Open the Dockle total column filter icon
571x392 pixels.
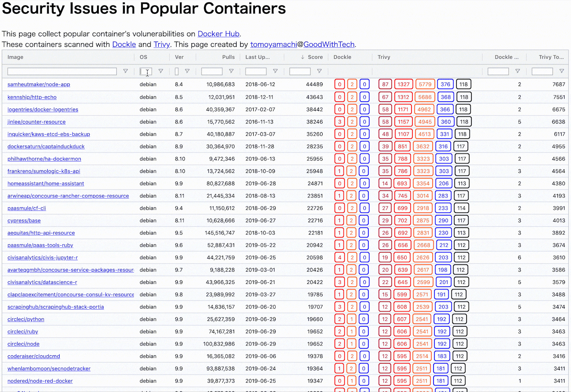518,71
